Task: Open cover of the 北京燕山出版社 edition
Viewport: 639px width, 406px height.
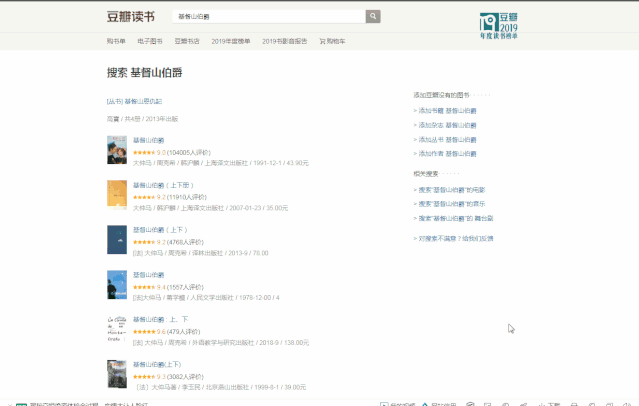Action: tap(117, 374)
